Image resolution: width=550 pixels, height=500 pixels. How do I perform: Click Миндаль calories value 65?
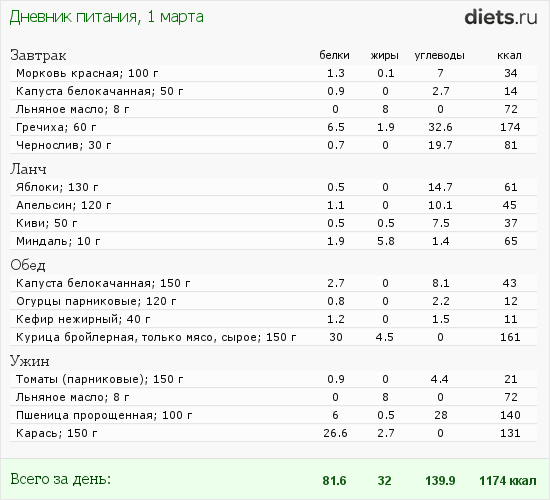(x=511, y=241)
